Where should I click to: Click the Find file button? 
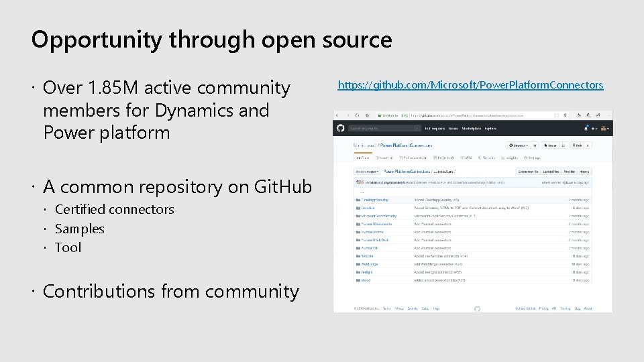coord(570,172)
